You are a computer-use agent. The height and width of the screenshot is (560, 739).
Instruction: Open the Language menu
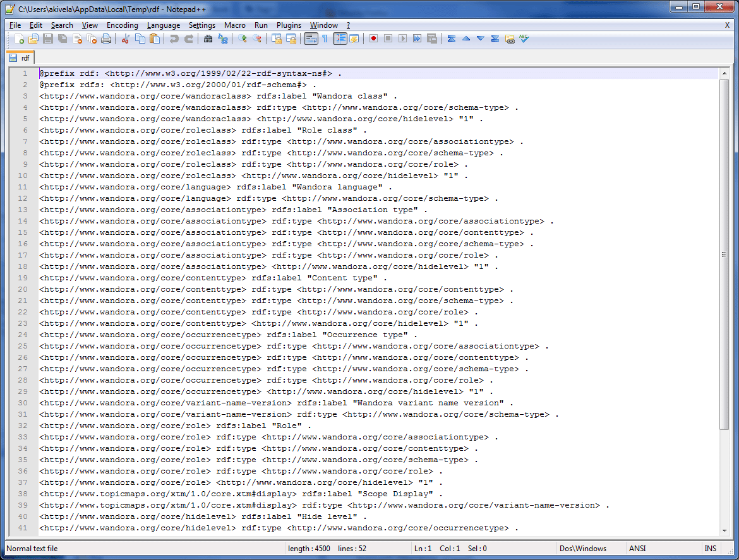164,25
